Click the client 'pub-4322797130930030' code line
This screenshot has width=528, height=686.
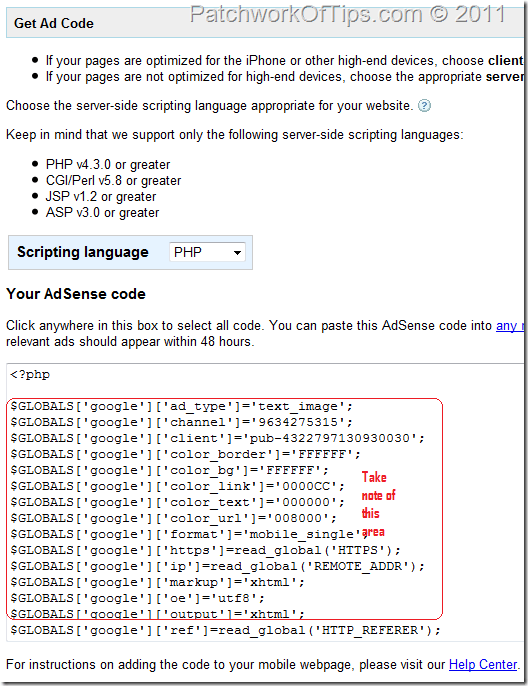tap(217, 438)
